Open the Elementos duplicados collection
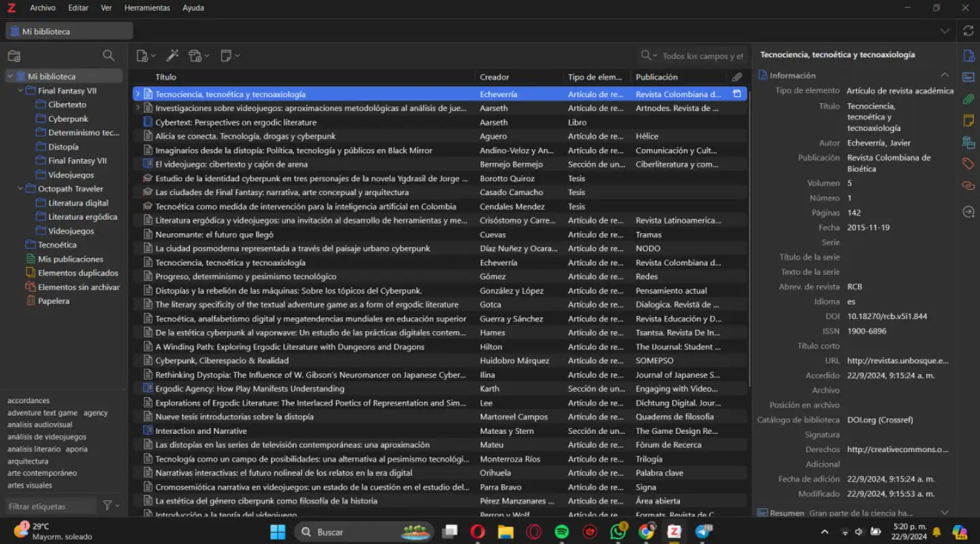 pyautogui.click(x=77, y=273)
